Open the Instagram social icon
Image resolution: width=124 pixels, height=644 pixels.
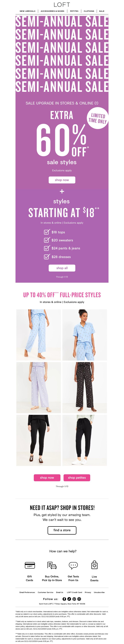(x=79, y=599)
